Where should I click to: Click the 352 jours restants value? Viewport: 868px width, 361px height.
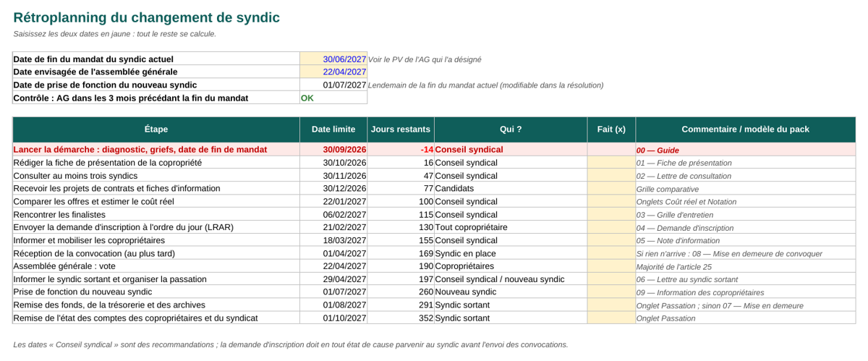coord(400,318)
